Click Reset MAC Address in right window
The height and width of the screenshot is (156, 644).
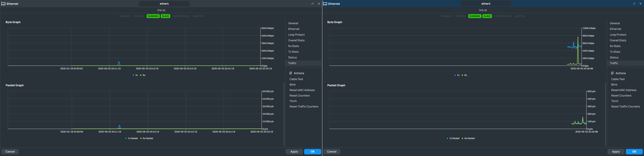pyautogui.click(x=624, y=90)
